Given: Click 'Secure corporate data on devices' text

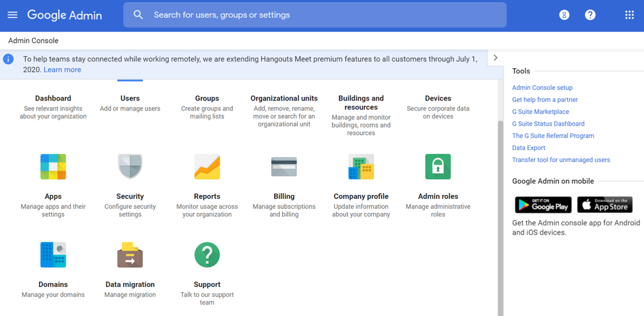Looking at the screenshot, I should (437, 112).
